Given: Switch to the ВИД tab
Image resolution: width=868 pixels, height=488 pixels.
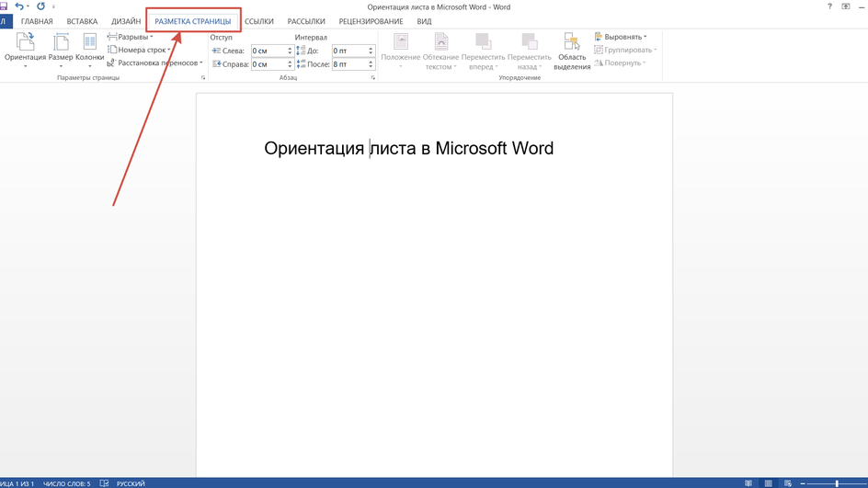Looking at the screenshot, I should click(424, 21).
